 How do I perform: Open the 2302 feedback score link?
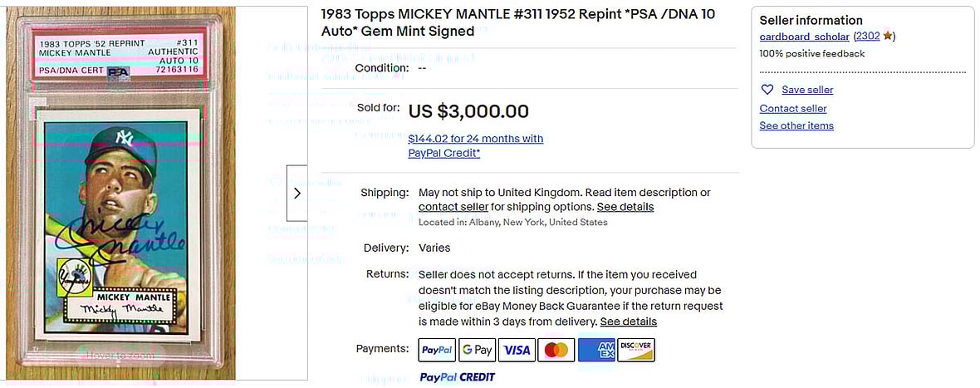pos(867,37)
